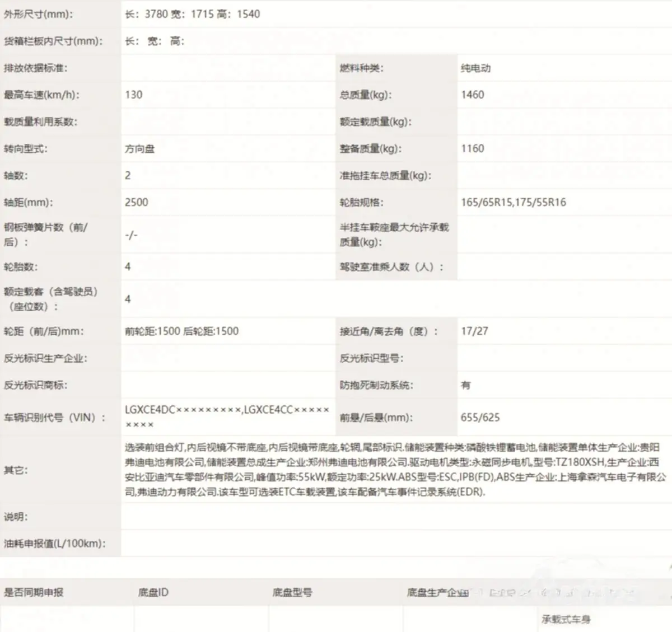This screenshot has height=632, width=672.
Task: Click the 轴距(mm) label
Action: pos(28,202)
